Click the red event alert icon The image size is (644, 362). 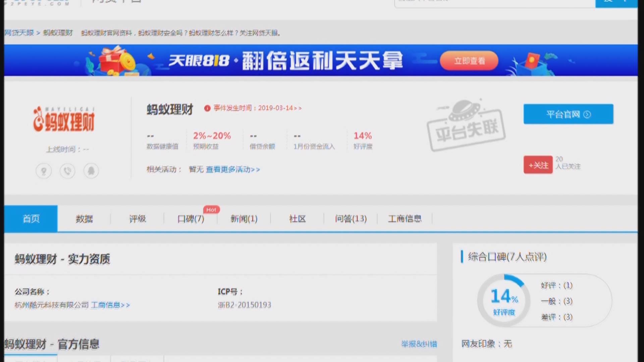pyautogui.click(x=207, y=108)
